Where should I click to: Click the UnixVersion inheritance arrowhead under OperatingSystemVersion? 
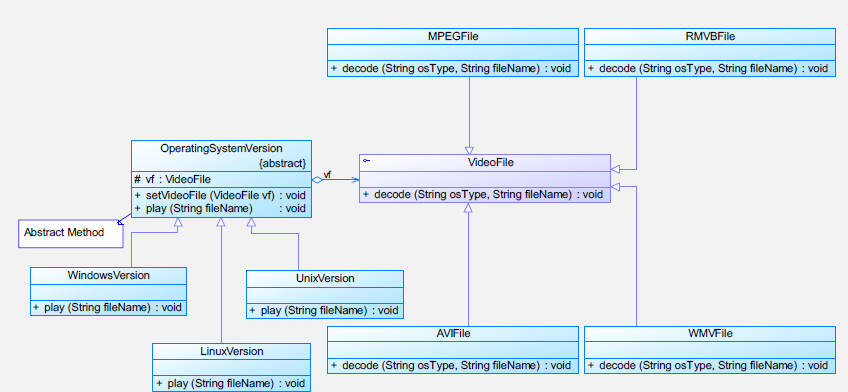251,222
